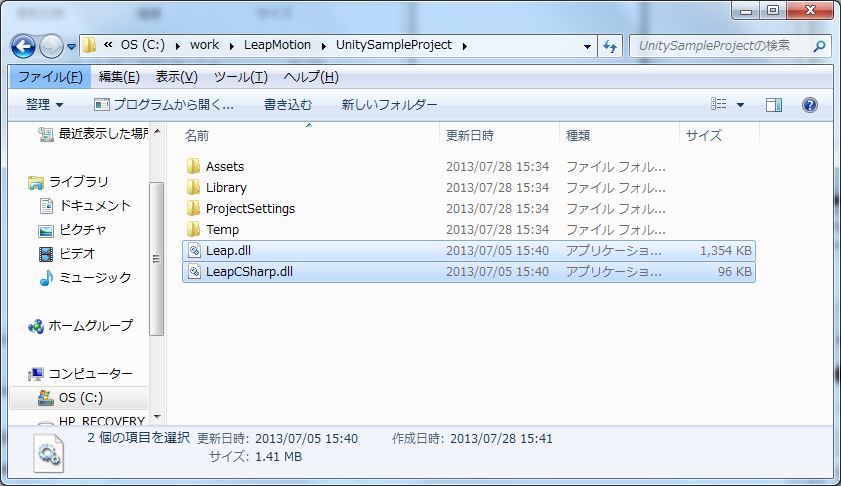Click the navigation pane scrollbar thumb
The image size is (841, 486).
coord(157,259)
